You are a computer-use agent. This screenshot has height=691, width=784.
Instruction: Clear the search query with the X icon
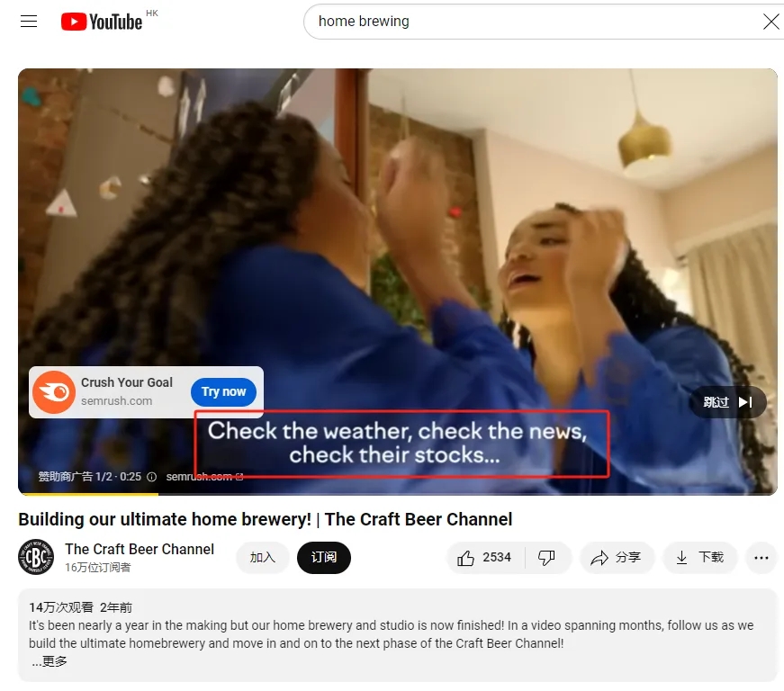[x=771, y=22]
